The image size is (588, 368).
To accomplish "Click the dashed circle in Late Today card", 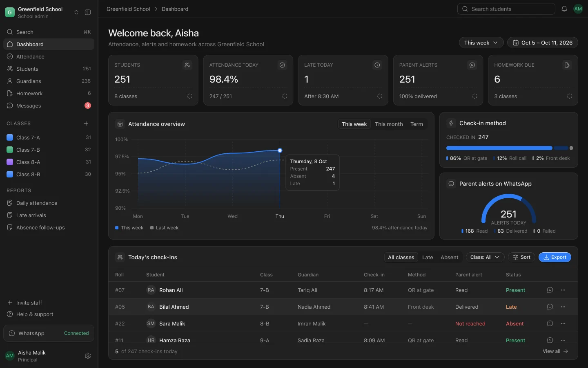I will point(380,96).
